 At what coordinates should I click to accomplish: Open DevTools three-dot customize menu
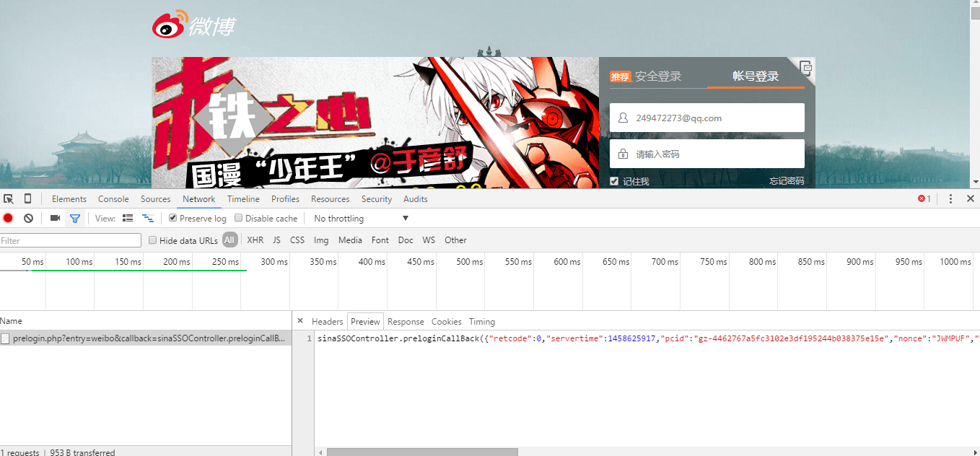tap(950, 199)
